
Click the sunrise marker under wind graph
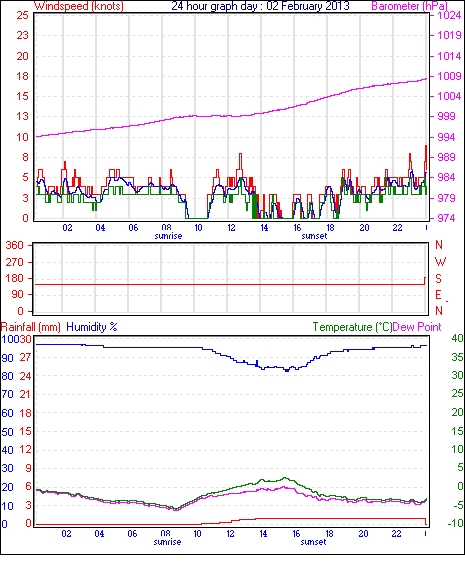pyautogui.click(x=168, y=236)
